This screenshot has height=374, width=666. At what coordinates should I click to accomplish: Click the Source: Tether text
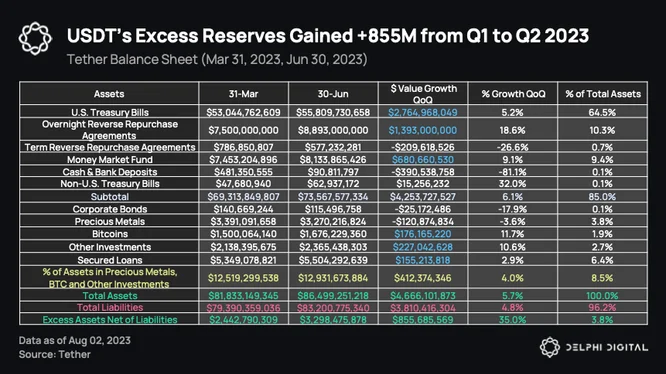point(55,354)
